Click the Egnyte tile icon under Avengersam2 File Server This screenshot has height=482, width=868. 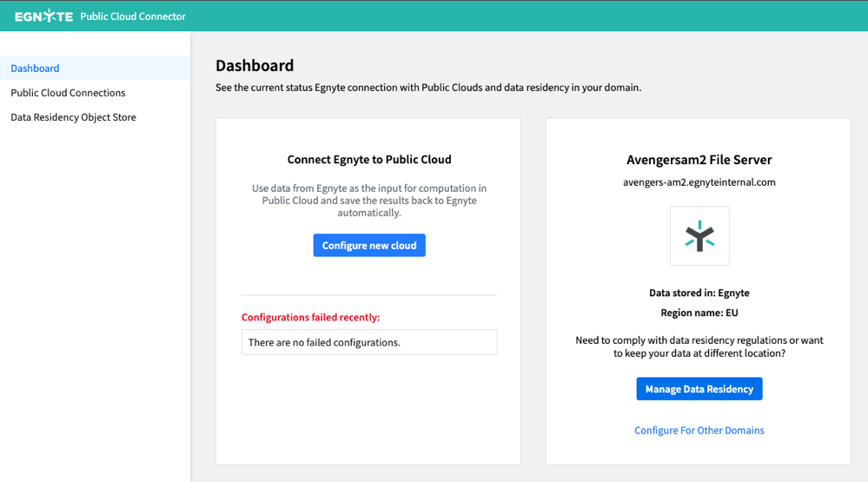pyautogui.click(x=699, y=235)
